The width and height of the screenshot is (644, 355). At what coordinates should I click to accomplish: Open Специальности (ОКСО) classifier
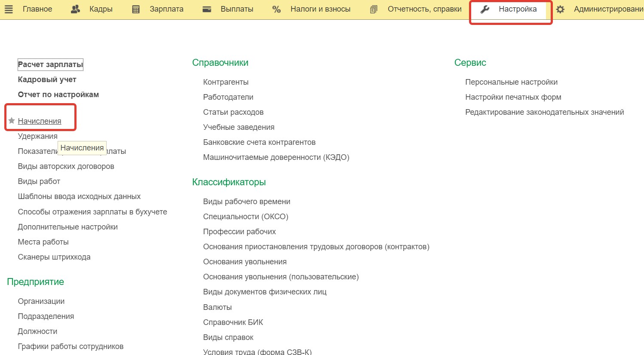tap(245, 217)
